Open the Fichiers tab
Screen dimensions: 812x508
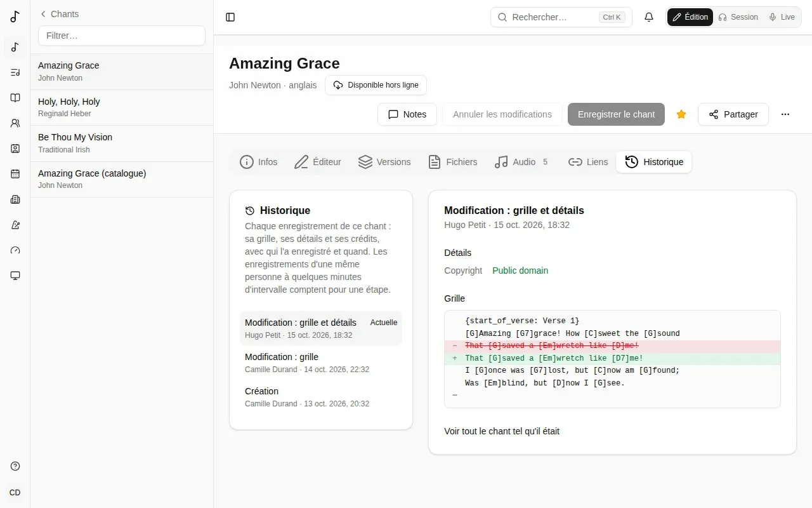(x=452, y=162)
